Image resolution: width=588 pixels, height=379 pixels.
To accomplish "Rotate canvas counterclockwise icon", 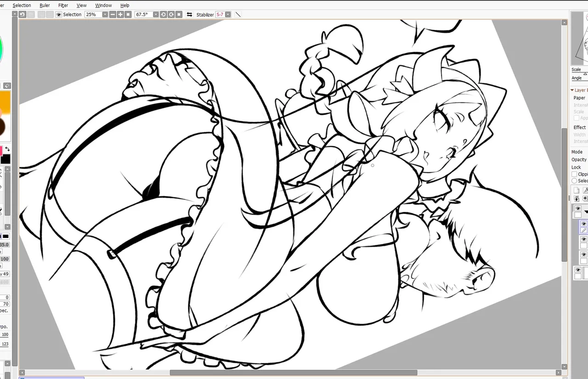I will (x=163, y=15).
